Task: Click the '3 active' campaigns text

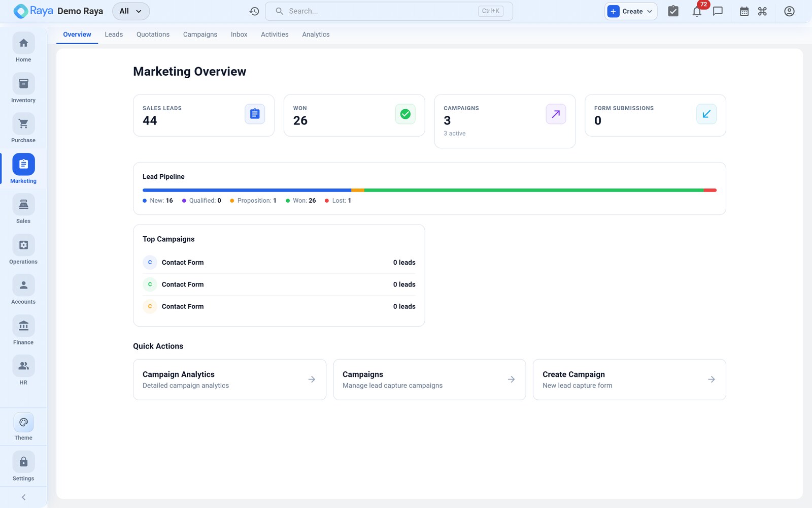Action: [x=455, y=134]
